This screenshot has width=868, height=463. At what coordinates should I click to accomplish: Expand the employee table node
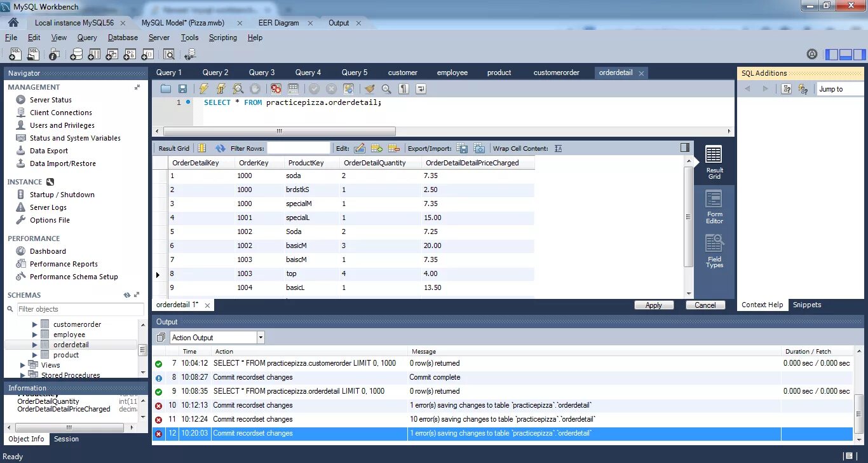[36, 335]
